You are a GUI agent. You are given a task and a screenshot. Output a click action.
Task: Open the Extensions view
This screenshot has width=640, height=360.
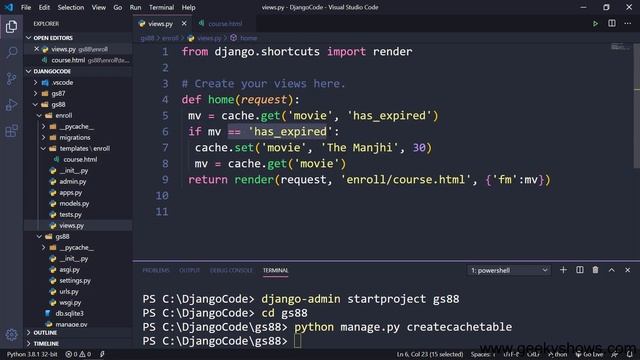11,131
